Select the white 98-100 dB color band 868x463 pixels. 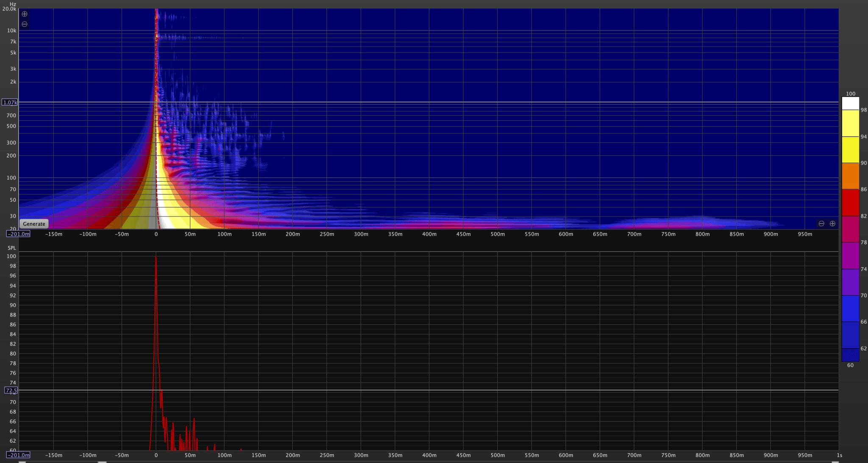(850, 103)
